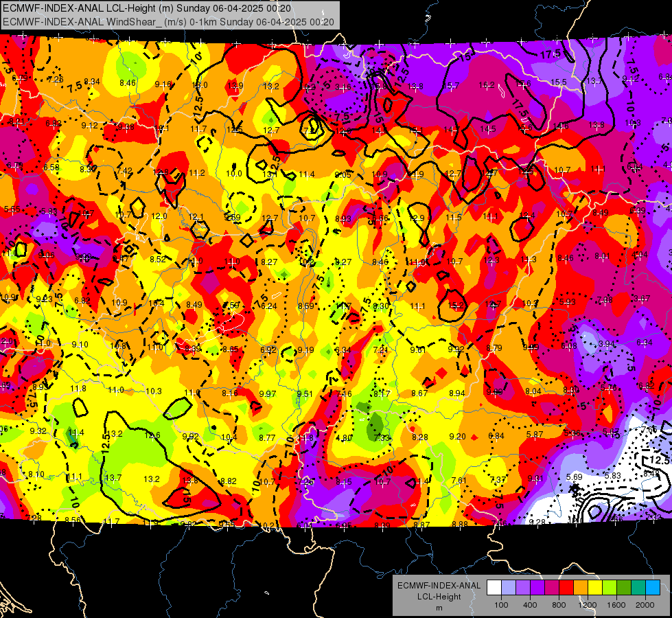Click the orange swatch in the legend

(x=581, y=587)
